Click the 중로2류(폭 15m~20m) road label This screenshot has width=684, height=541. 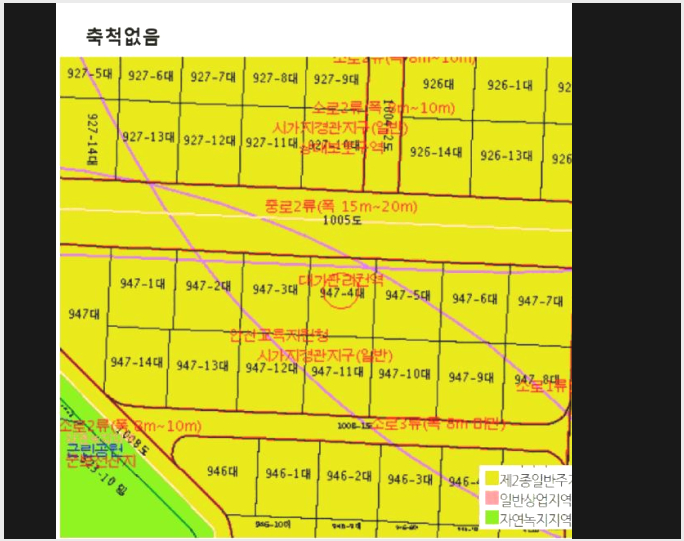pyautogui.click(x=341, y=206)
